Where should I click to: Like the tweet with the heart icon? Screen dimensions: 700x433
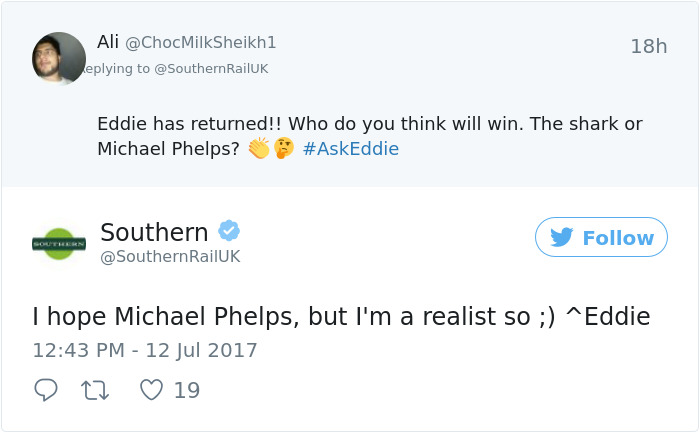[151, 390]
